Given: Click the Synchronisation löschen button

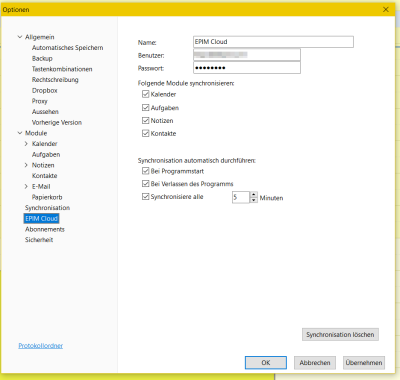Looking at the screenshot, I should 340,334.
